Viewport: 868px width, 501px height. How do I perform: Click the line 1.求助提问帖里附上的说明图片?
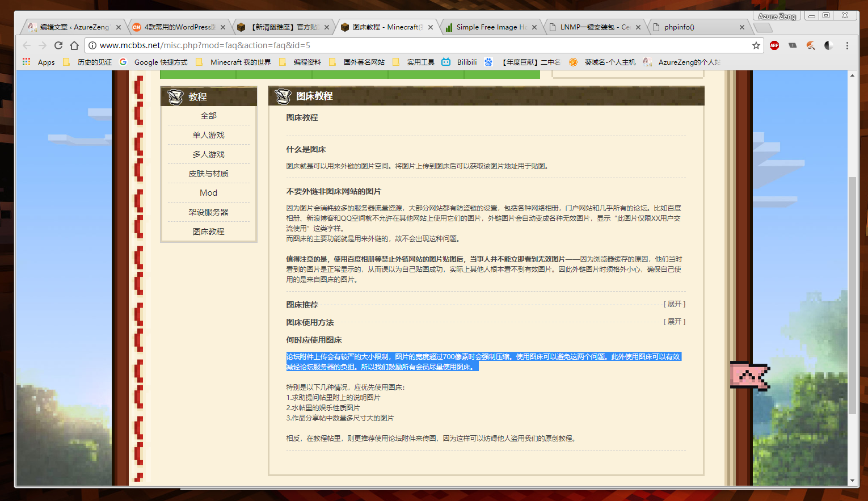coord(333,397)
